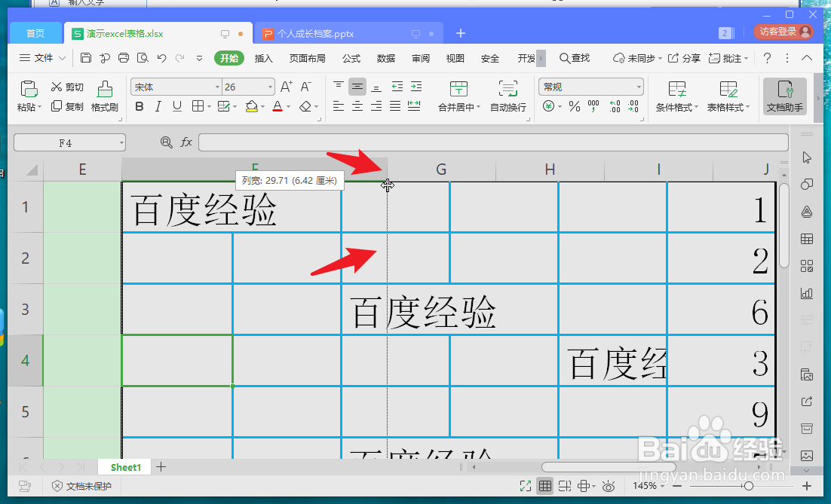Click the bottom picture icon in right sidebar
The height and width of the screenshot is (504, 831).
pyautogui.click(x=807, y=455)
